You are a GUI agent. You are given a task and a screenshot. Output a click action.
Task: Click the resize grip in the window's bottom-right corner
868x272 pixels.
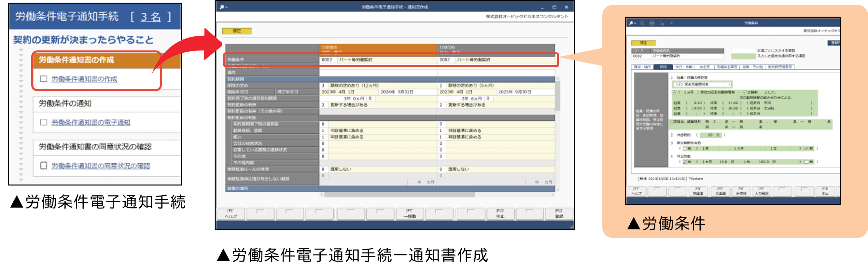tap(571, 227)
